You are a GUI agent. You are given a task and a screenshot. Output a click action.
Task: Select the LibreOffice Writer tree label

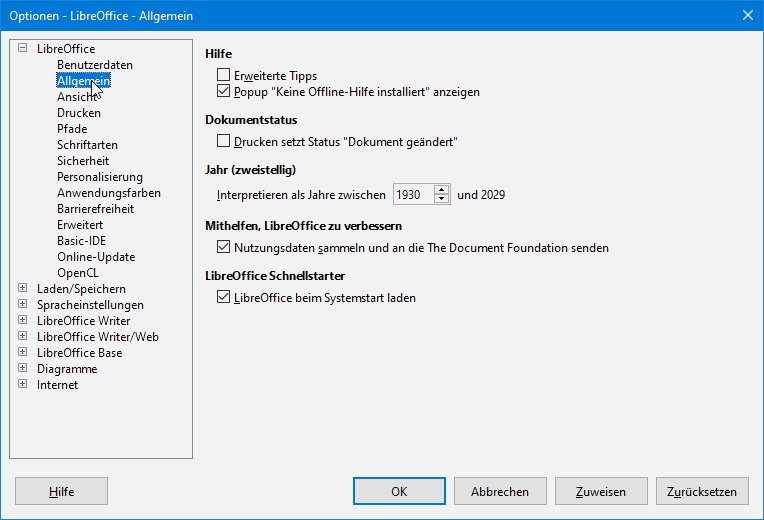(84, 321)
